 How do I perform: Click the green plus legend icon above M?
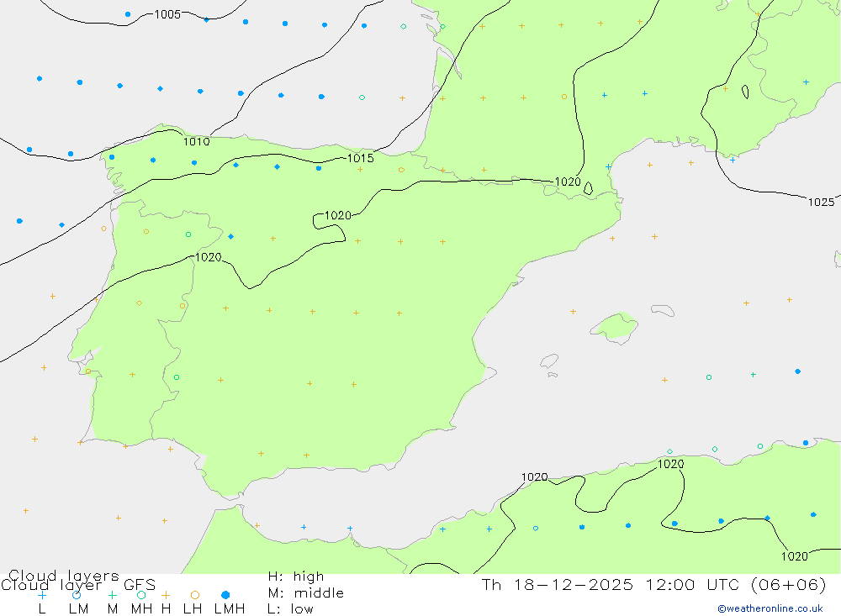pyautogui.click(x=112, y=595)
